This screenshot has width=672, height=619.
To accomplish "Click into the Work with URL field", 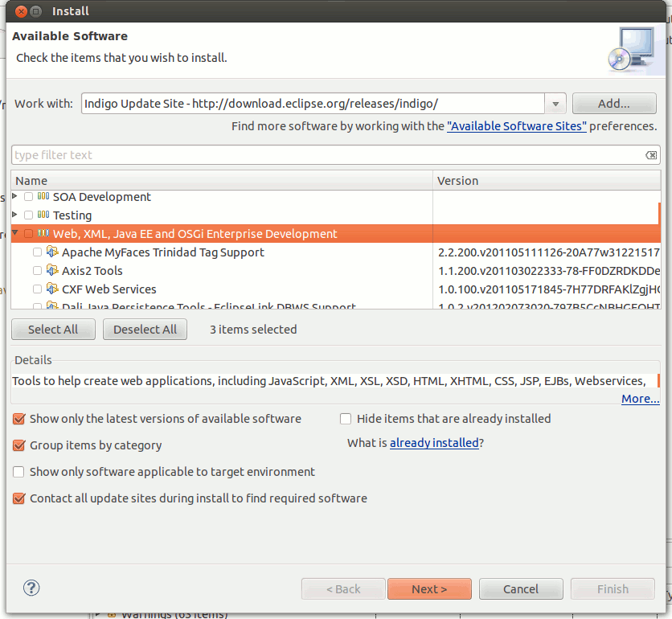I will point(313,104).
